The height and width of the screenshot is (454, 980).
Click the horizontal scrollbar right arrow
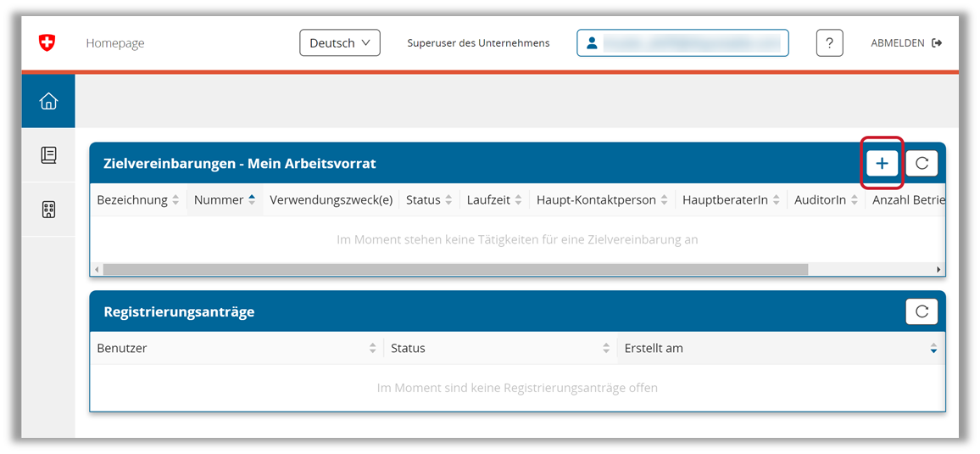[x=938, y=269]
